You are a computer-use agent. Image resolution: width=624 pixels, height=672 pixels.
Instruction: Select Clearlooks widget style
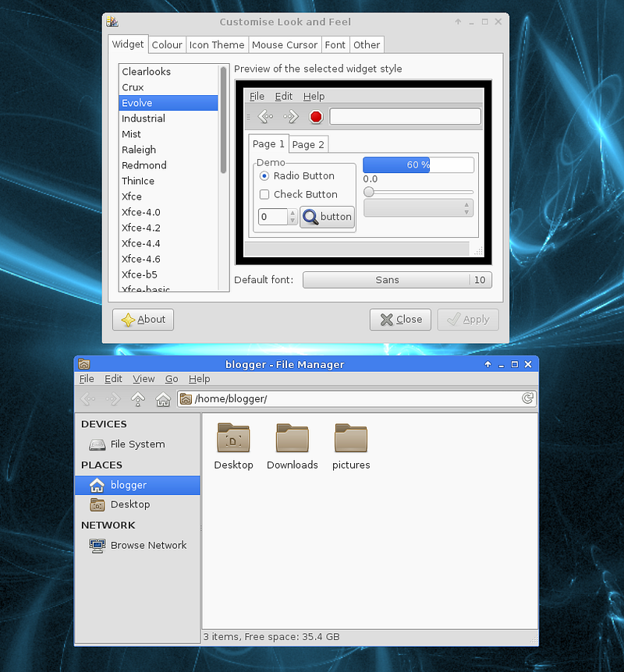[168, 72]
